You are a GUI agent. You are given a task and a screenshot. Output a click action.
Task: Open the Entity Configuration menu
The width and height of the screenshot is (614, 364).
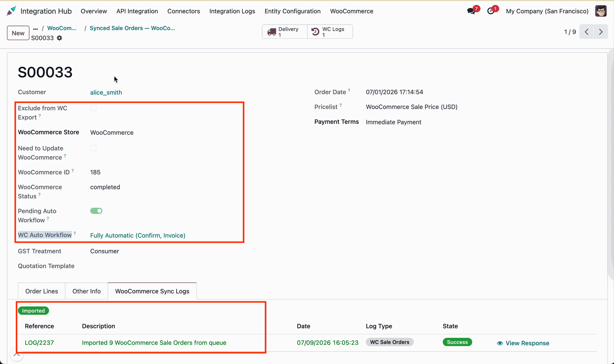[x=293, y=11]
